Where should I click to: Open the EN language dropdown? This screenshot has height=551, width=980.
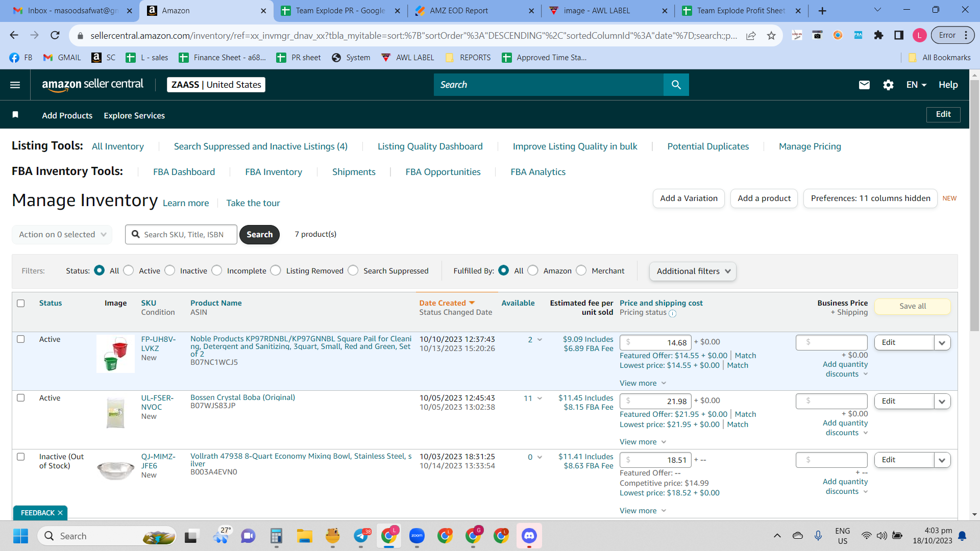click(916, 85)
